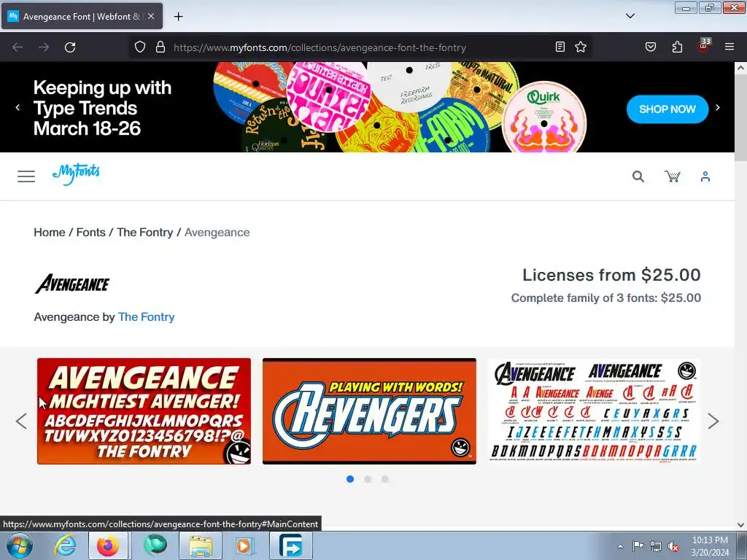Click the uBlock extension icon with badge 33
The height and width of the screenshot is (560, 747).
[704, 46]
